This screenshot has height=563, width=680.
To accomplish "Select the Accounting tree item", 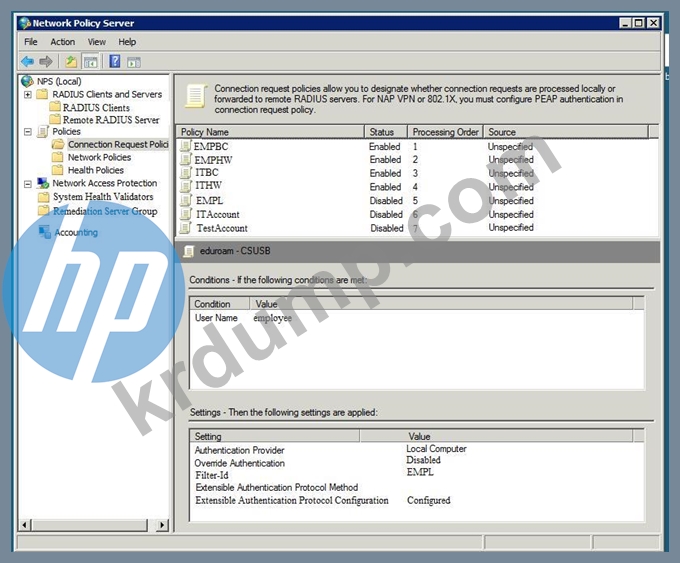I will [x=76, y=232].
